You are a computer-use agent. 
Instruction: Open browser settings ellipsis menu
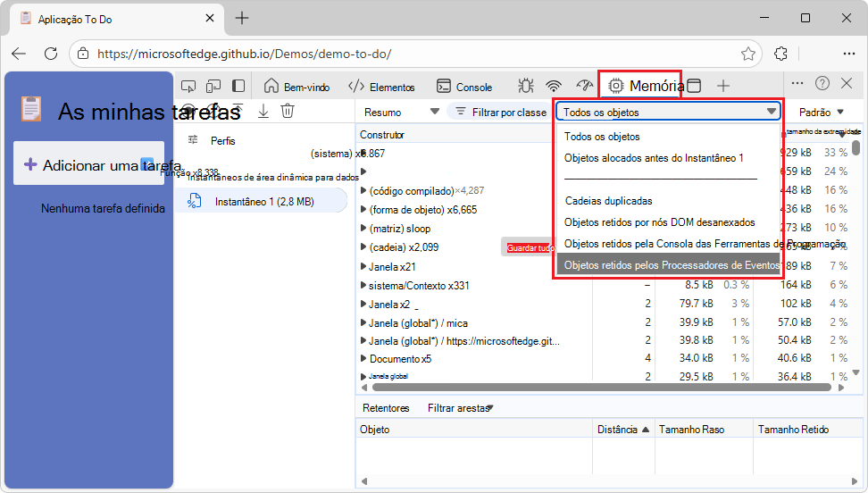[849, 54]
